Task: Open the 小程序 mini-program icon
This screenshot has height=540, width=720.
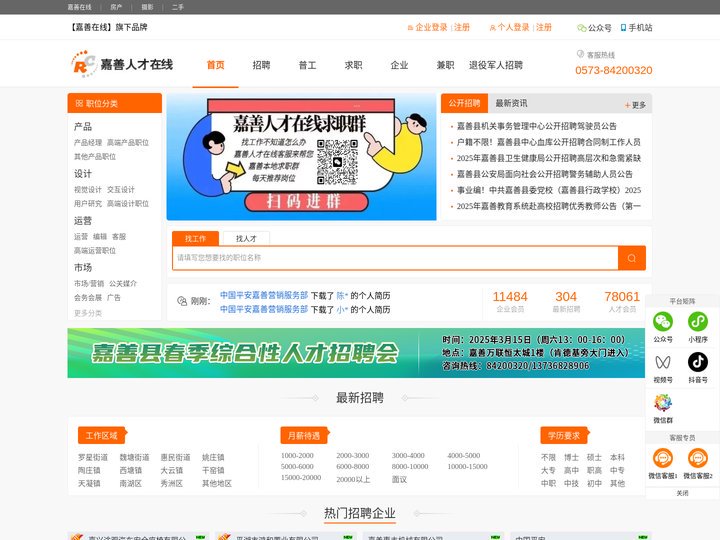Action: tap(698, 321)
